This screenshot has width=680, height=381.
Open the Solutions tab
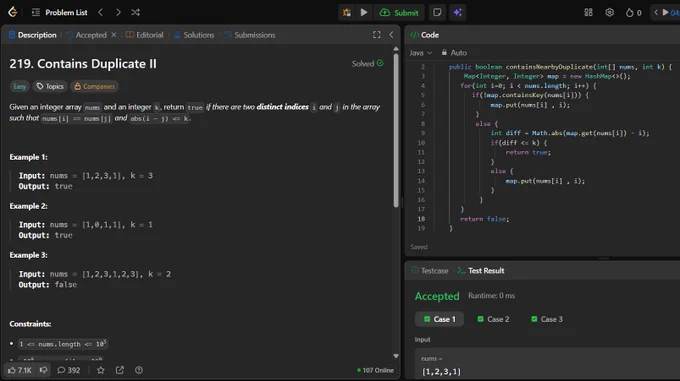coord(194,35)
